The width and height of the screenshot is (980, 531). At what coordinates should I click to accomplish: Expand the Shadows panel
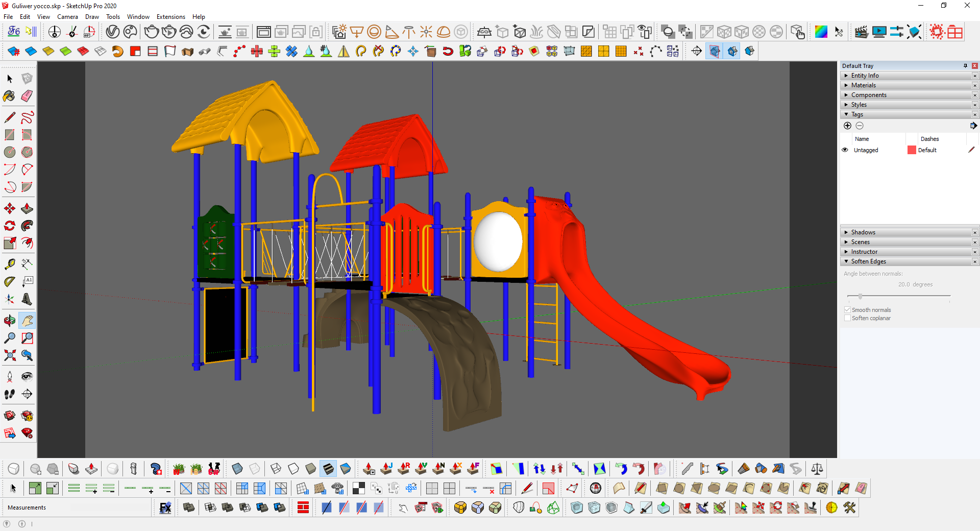[906, 232]
